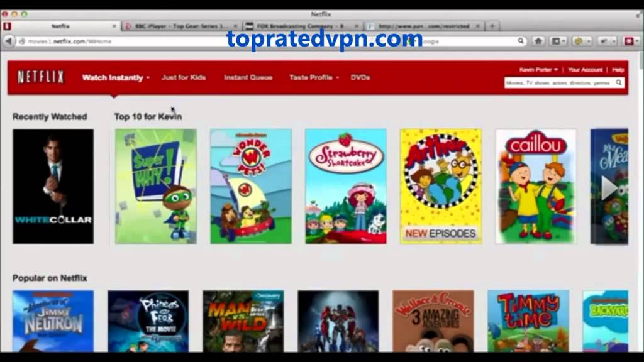Open a new browser tab with plus button
Screen dimensions: 644x362
(x=492, y=26)
